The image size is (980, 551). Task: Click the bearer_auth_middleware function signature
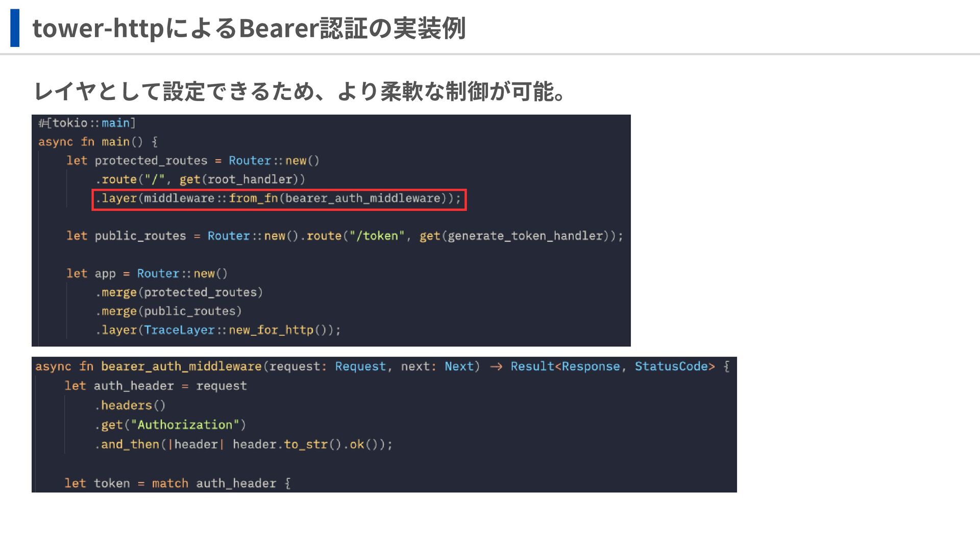point(181,366)
